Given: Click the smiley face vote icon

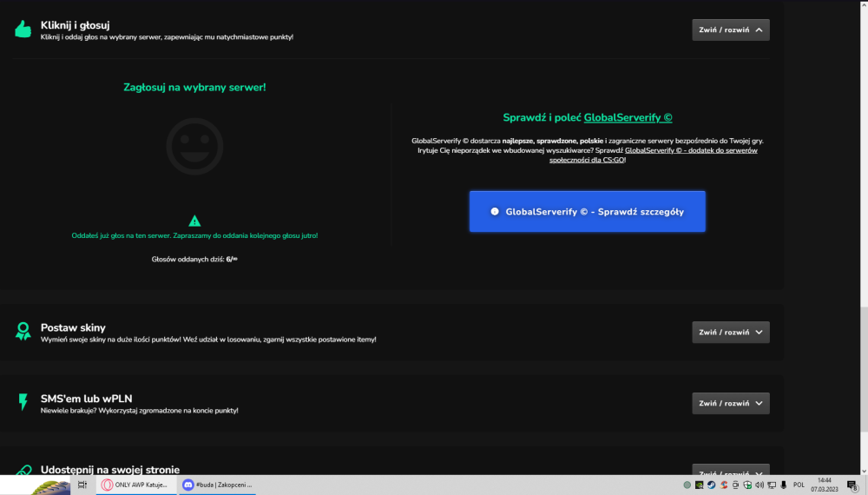Looking at the screenshot, I should (x=194, y=147).
